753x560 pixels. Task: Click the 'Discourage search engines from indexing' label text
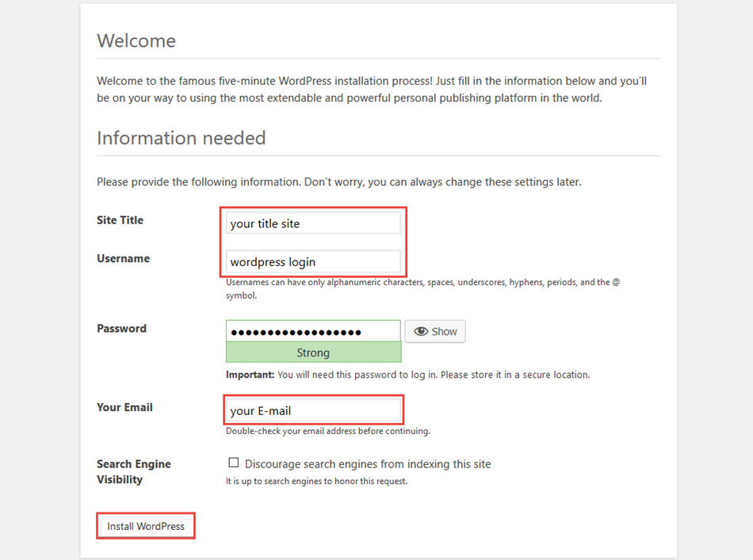pos(368,464)
